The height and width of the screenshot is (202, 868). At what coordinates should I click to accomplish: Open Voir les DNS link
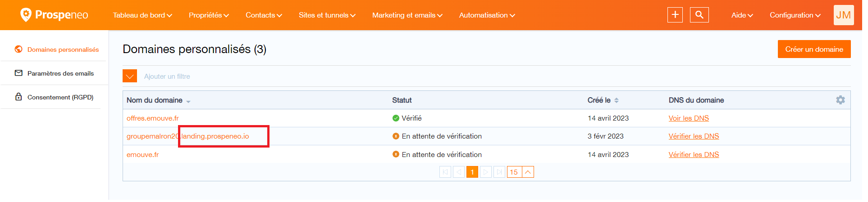pyautogui.click(x=689, y=118)
